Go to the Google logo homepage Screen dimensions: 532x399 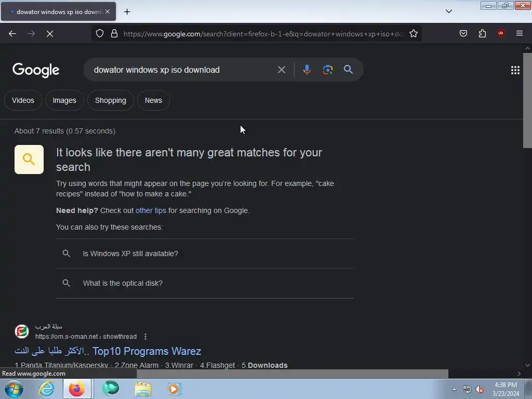[36, 70]
